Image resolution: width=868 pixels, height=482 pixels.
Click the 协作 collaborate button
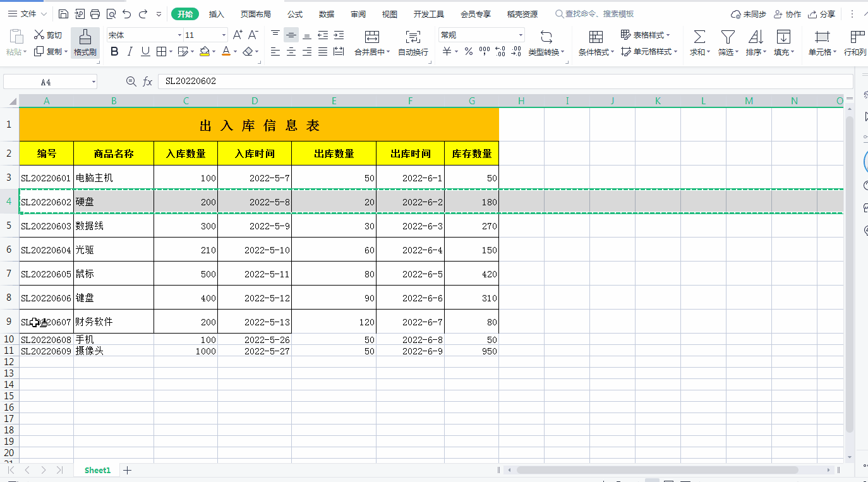tap(787, 14)
